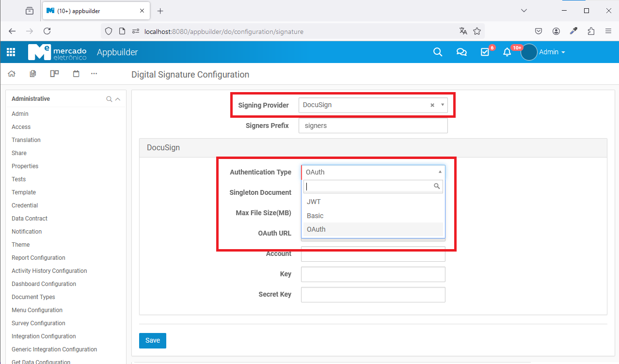619x364 pixels.
Task: Click the search magnifier in header
Action: [438, 52]
